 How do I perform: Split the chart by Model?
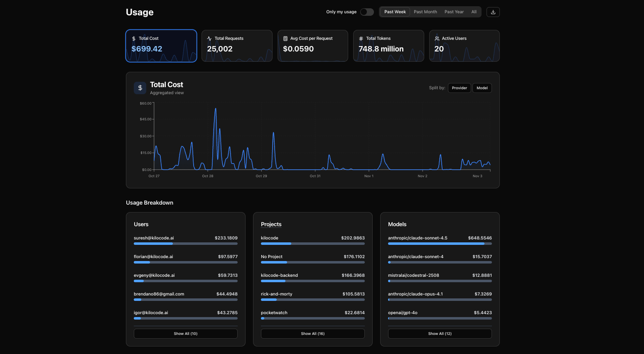coord(482,88)
